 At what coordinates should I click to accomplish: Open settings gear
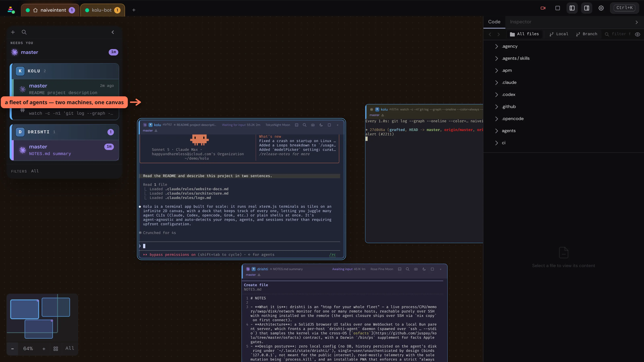601,8
